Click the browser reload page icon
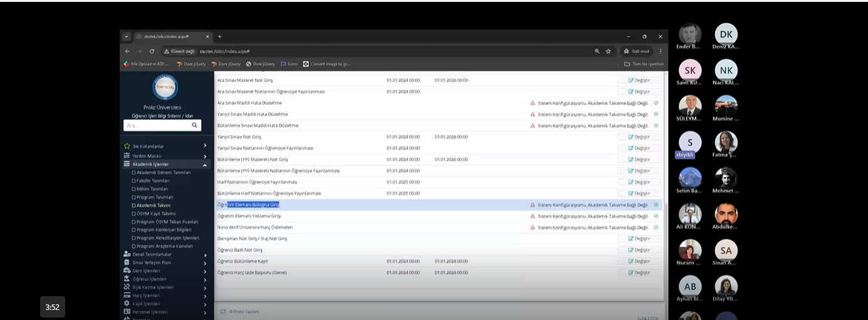The height and width of the screenshot is (320, 868). (x=152, y=51)
